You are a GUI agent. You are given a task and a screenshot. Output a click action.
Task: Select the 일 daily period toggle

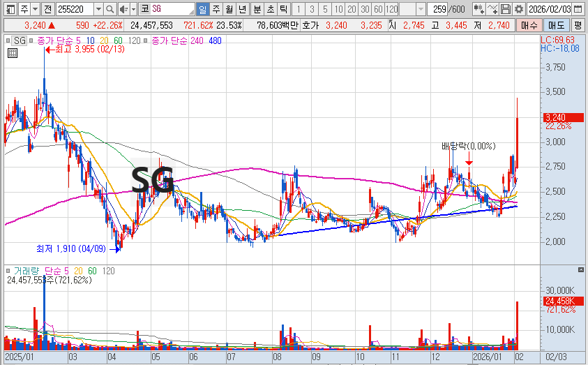202,9
